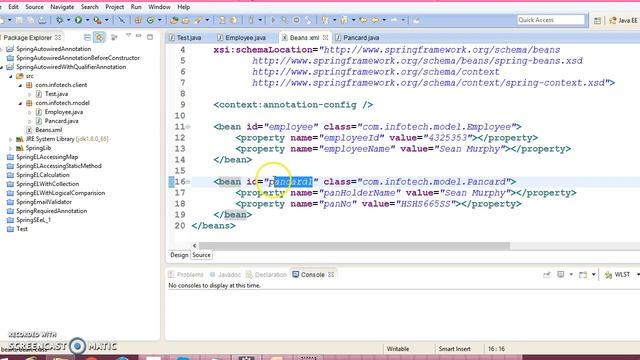
Task: Open the Edit menu
Action: (13, 7)
